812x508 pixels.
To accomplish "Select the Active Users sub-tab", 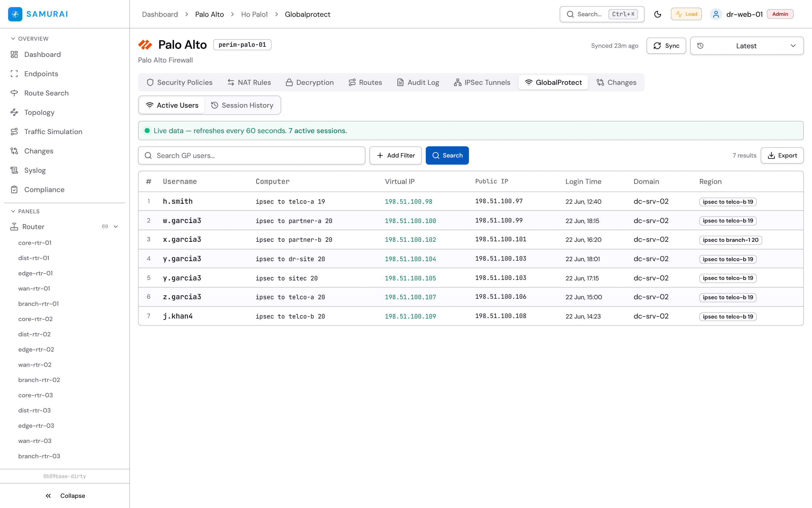I will coord(173,105).
